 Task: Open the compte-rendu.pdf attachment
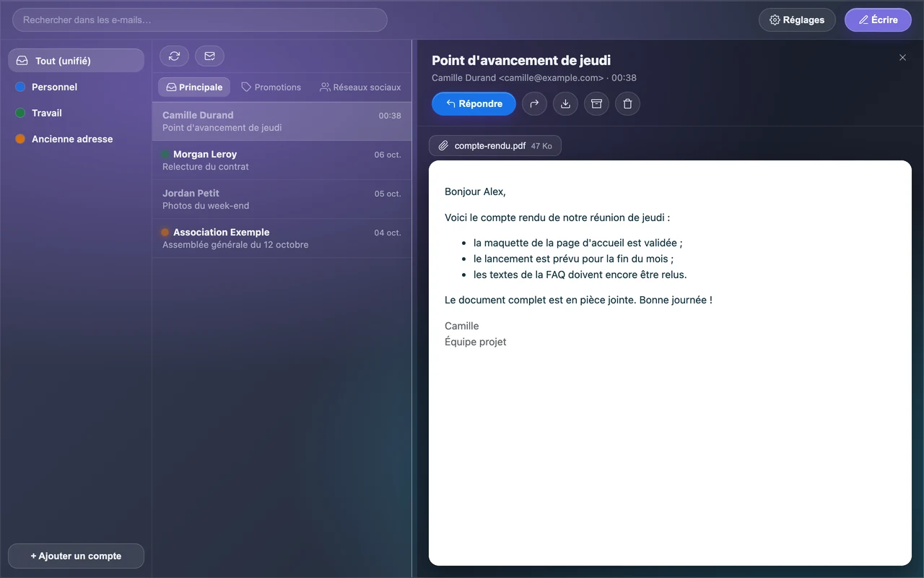click(x=495, y=146)
